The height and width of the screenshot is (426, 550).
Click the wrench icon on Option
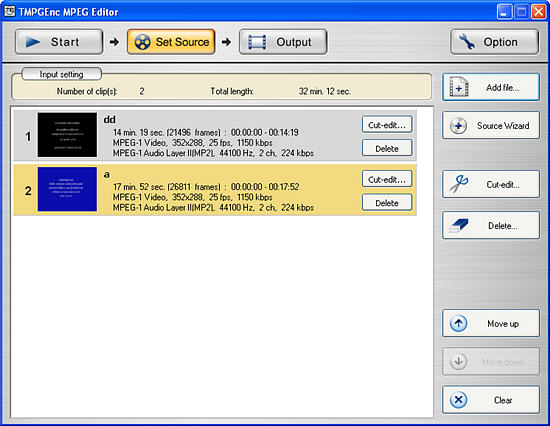(x=467, y=42)
